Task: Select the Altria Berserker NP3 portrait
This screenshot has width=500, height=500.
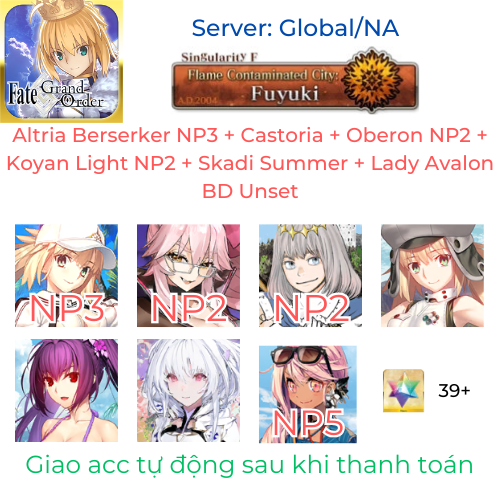Action: point(66,275)
